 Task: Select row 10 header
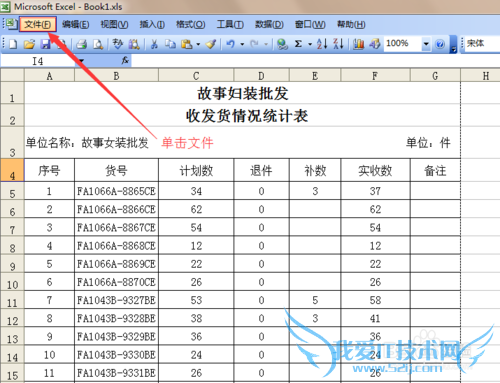tap(12, 282)
